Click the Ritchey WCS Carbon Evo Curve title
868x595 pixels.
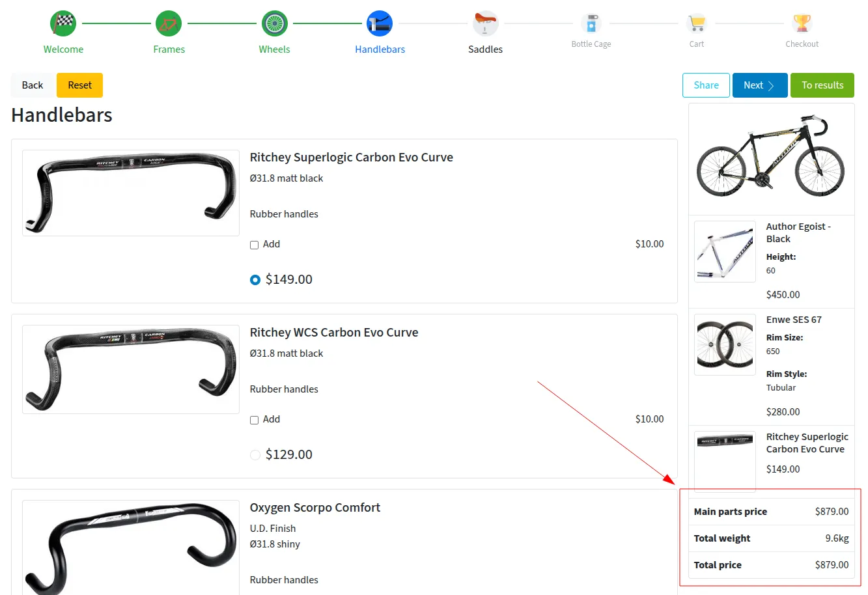click(x=334, y=333)
